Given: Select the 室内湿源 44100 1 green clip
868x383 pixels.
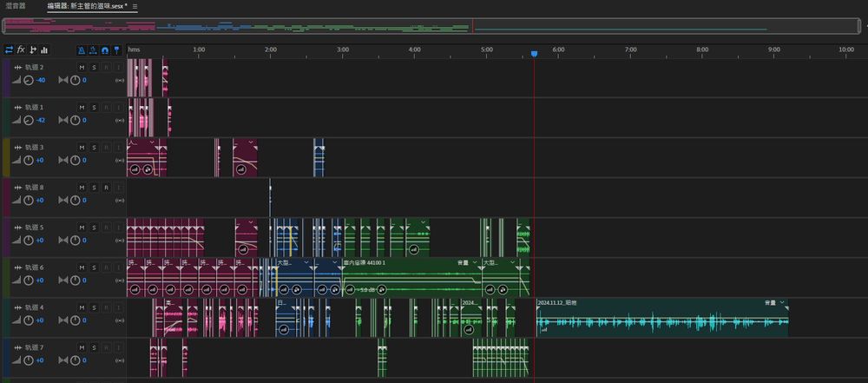Looking at the screenshot, I should [411, 277].
